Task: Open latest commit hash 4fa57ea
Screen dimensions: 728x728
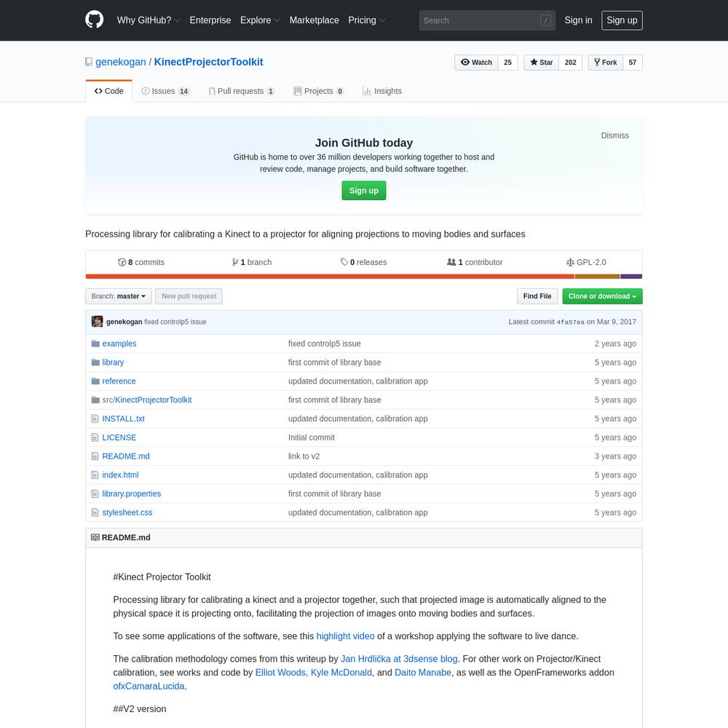Action: (x=571, y=322)
